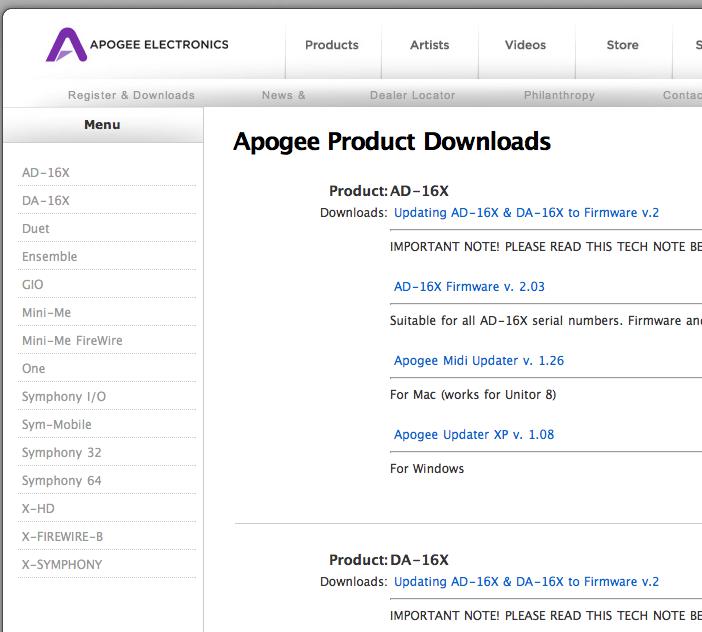
Task: Select X-FIREWIRE-B in the sidebar
Action: (62, 536)
